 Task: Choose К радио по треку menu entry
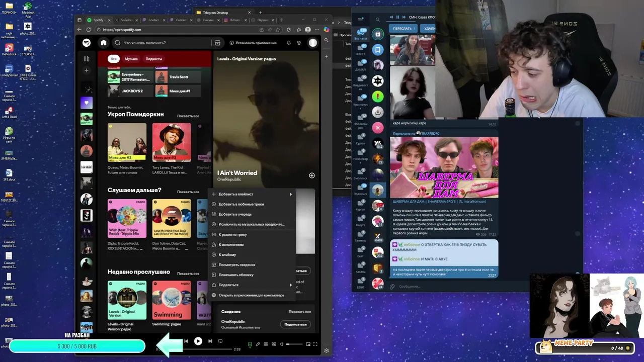(x=252, y=234)
